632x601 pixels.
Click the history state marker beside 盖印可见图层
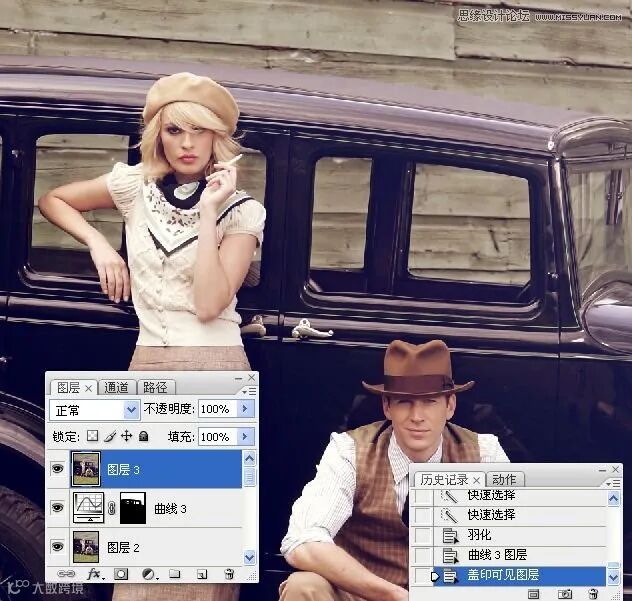pos(435,576)
